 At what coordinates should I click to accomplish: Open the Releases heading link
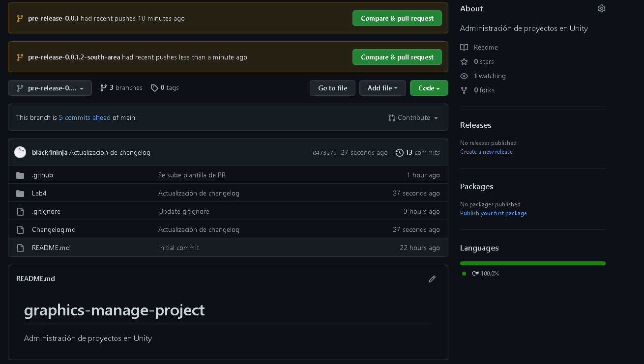pos(476,125)
